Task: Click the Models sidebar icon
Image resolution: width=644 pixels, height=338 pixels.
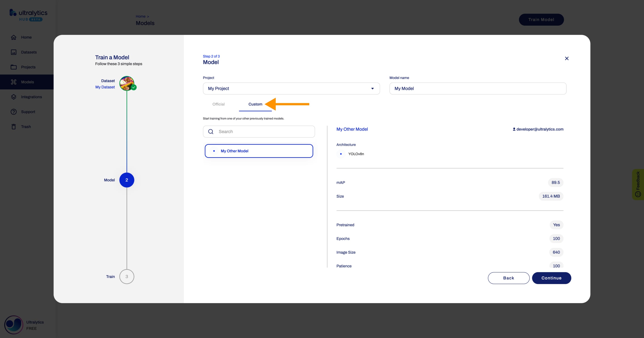Action: pyautogui.click(x=14, y=82)
